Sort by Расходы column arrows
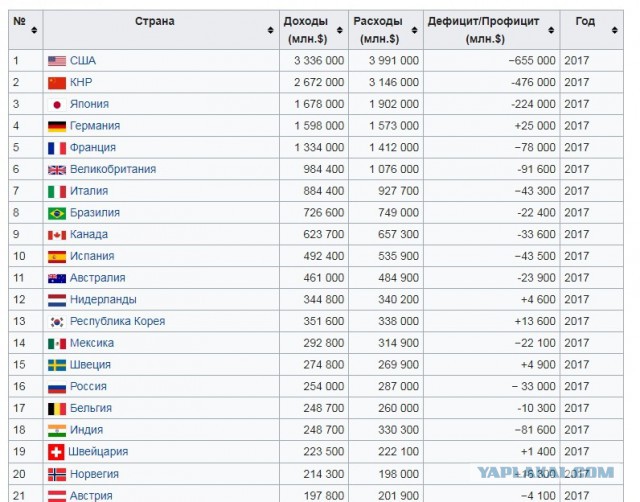This screenshot has height=502, width=640. coord(414,30)
